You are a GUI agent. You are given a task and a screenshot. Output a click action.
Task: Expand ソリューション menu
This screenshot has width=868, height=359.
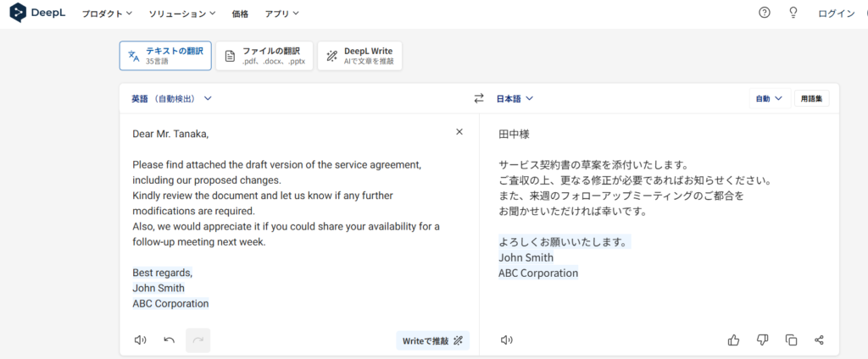click(182, 14)
